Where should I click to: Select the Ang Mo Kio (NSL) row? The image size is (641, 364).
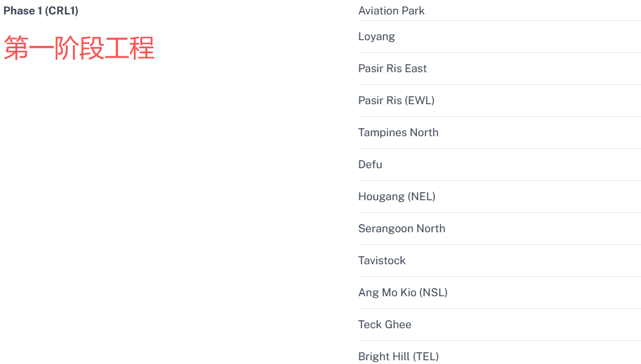pos(500,292)
